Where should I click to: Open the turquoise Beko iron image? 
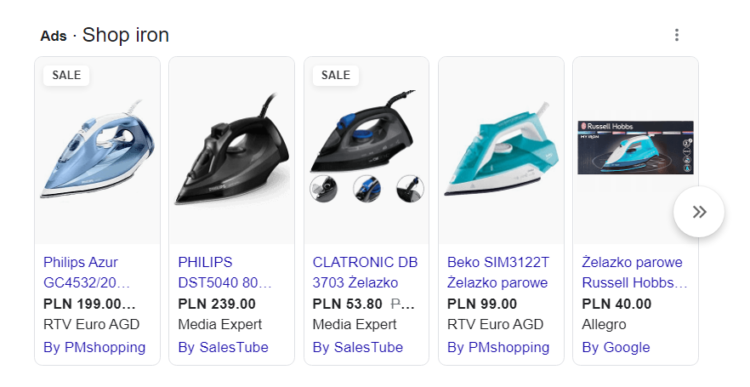501,148
